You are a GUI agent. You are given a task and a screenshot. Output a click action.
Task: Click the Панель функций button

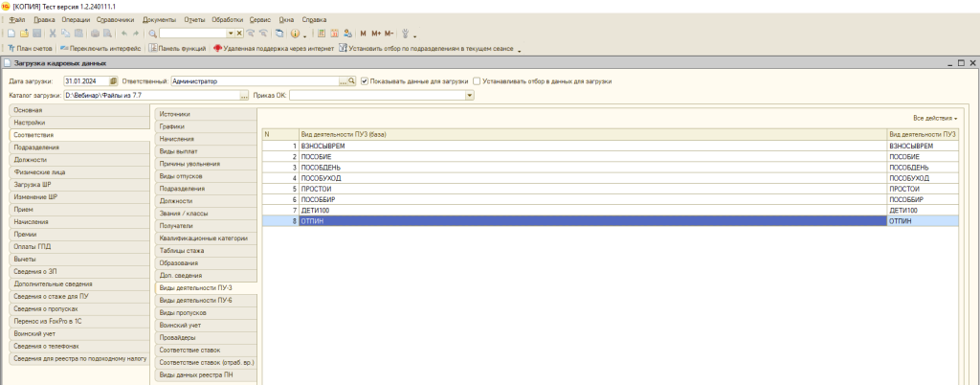[x=179, y=47]
